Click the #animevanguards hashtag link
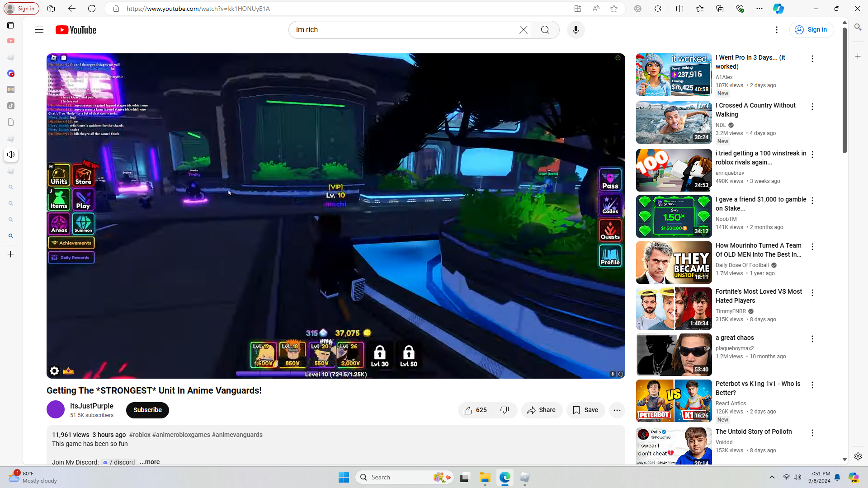868x488 pixels. point(237,435)
